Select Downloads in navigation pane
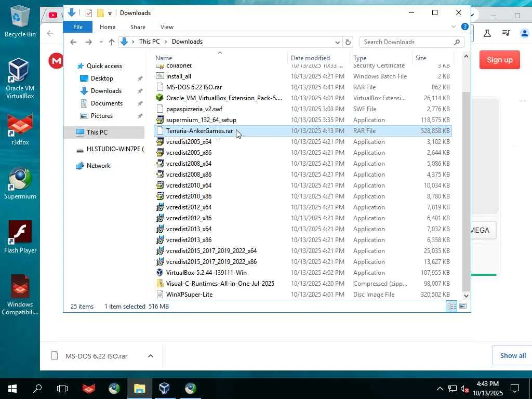532x399 pixels. pos(106,91)
